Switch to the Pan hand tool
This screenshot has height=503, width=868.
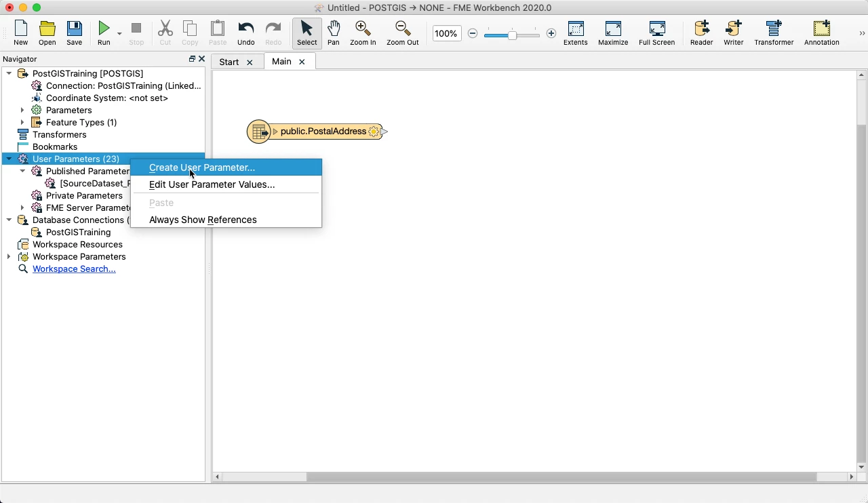click(334, 33)
